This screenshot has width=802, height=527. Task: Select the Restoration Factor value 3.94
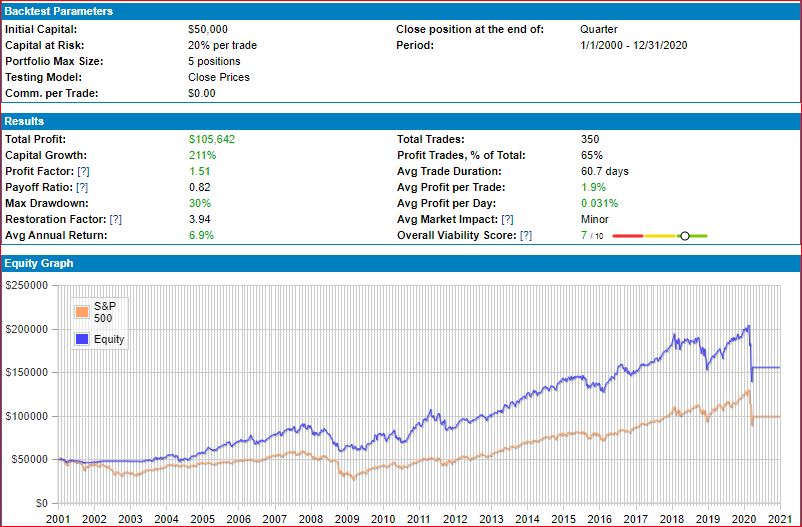tap(199, 219)
